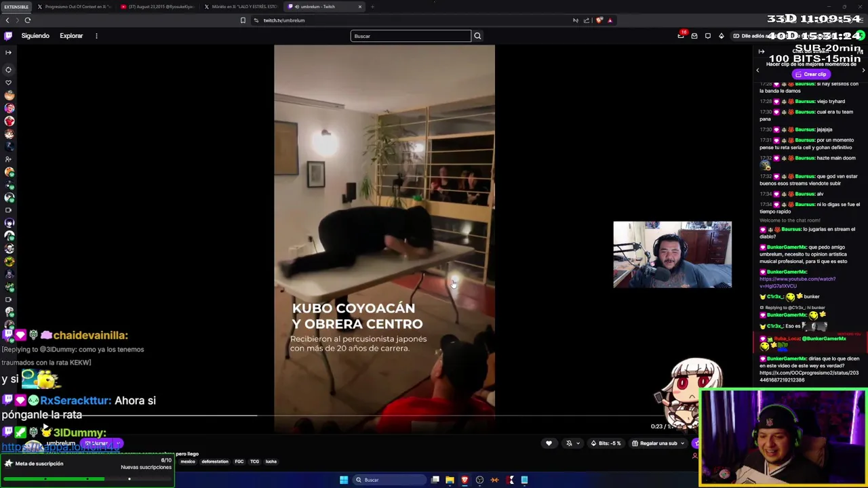Viewport: 868px width, 488px height.
Task: Toggle the notification bell under the stream
Action: (x=569, y=443)
